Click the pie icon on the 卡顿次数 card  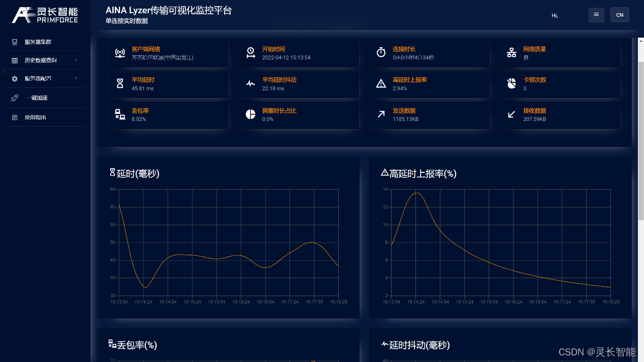point(511,83)
